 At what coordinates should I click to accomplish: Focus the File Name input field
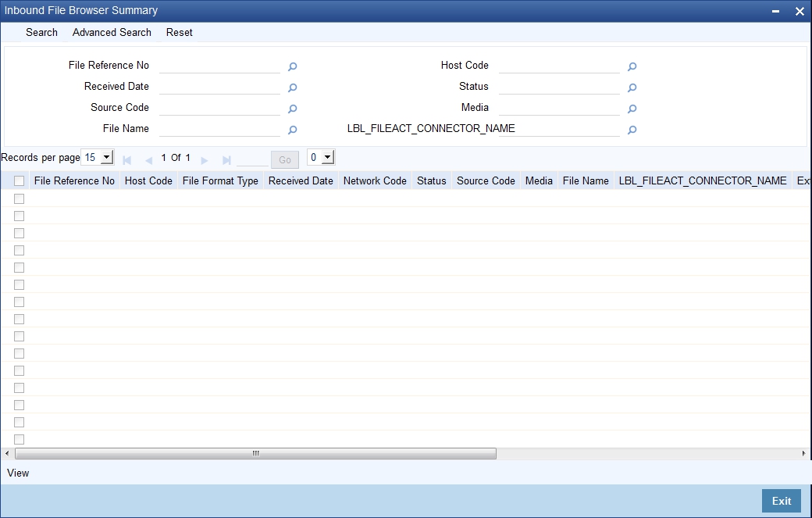tap(219, 130)
